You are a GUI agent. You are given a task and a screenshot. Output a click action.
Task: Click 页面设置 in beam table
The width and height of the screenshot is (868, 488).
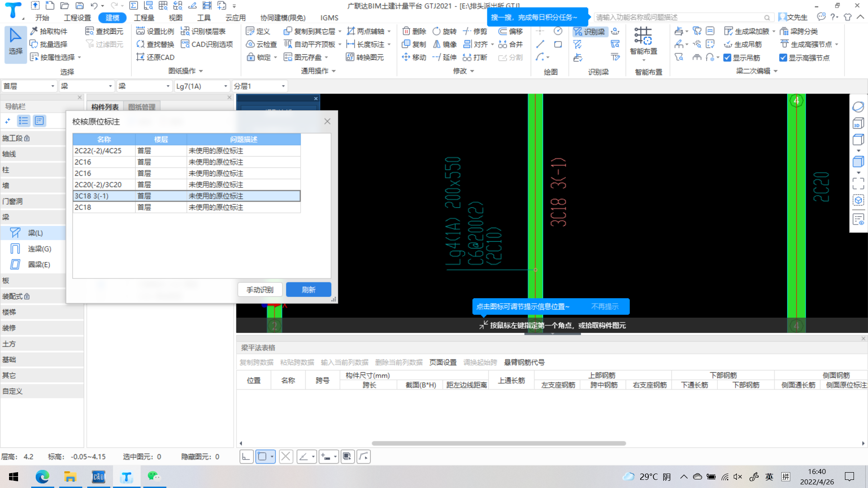[443, 362]
